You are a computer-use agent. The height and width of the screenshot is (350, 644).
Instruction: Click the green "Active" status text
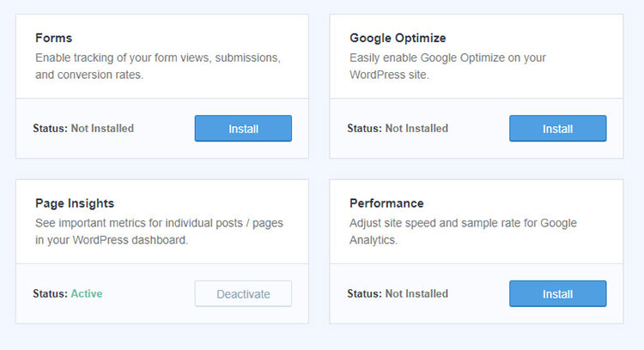tap(86, 294)
